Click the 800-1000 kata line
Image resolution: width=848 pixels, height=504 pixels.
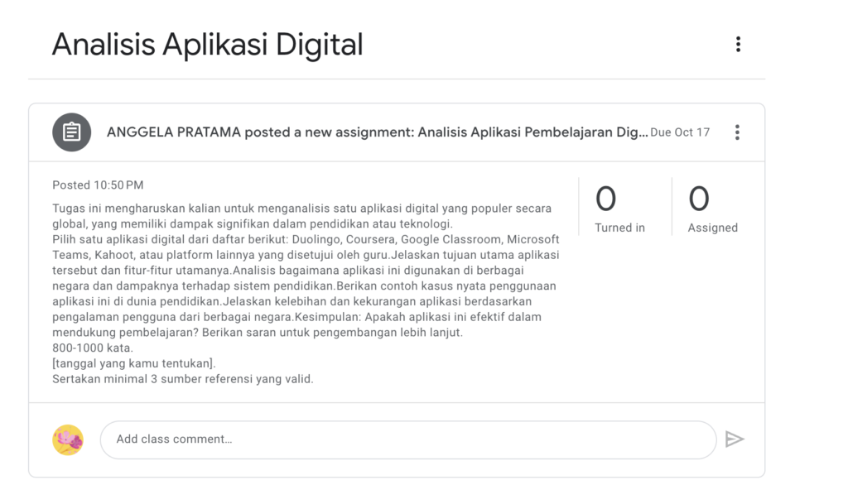pyautogui.click(x=93, y=348)
